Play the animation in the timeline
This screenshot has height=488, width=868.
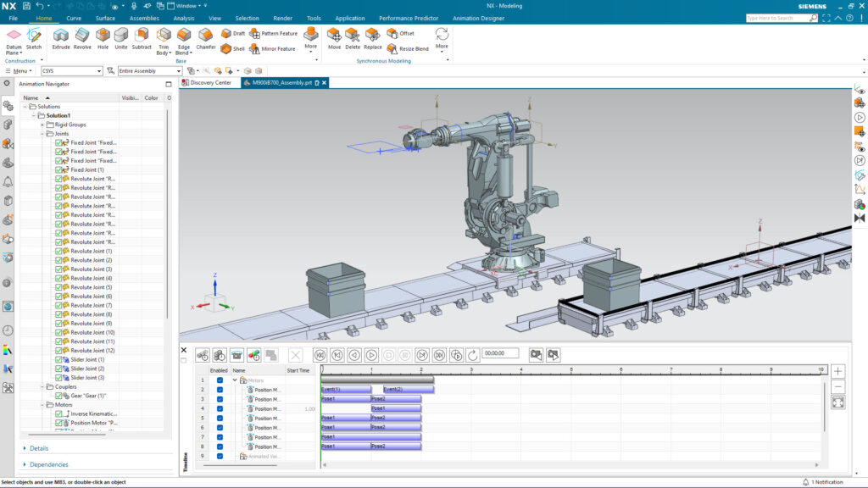pos(371,355)
